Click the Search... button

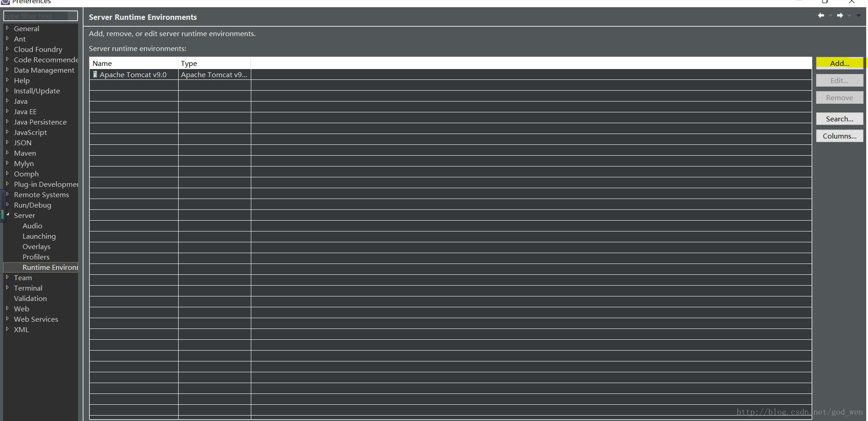pyautogui.click(x=840, y=119)
